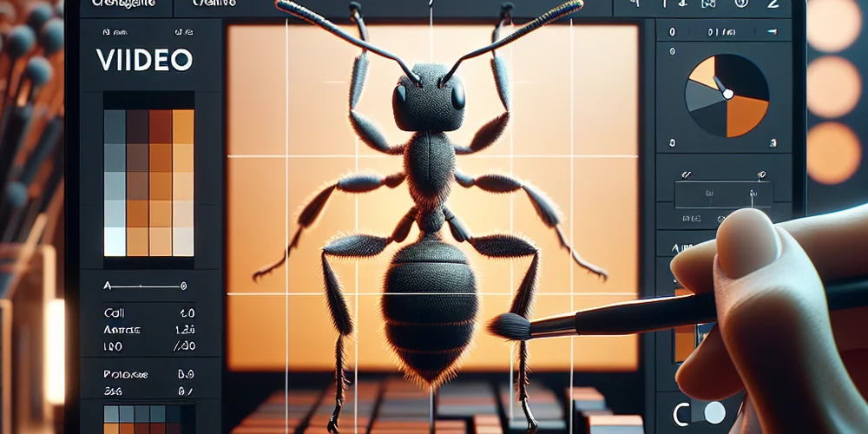
Task: Pick the dark slate swatch atop the gray column
Action: 115,126
